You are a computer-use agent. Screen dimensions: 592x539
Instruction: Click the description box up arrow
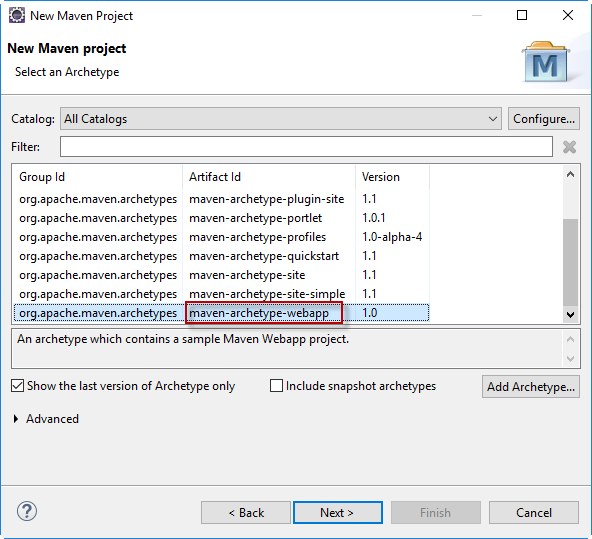pos(570,339)
